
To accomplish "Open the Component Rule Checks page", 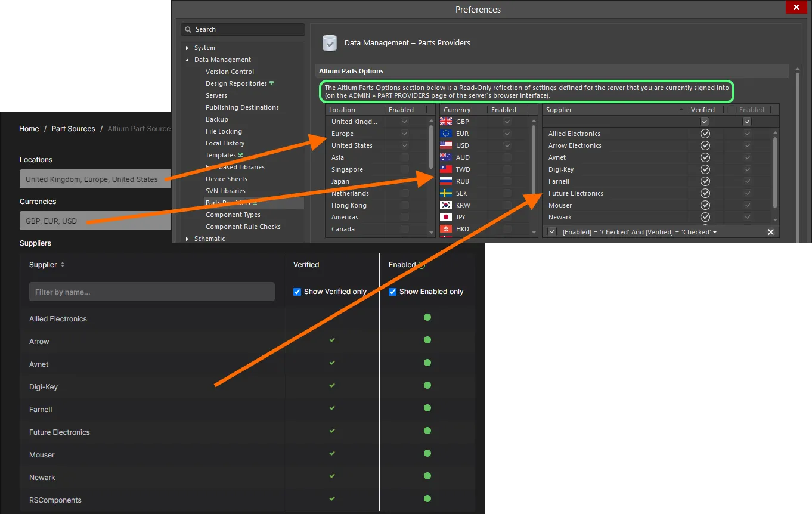I will click(x=243, y=227).
